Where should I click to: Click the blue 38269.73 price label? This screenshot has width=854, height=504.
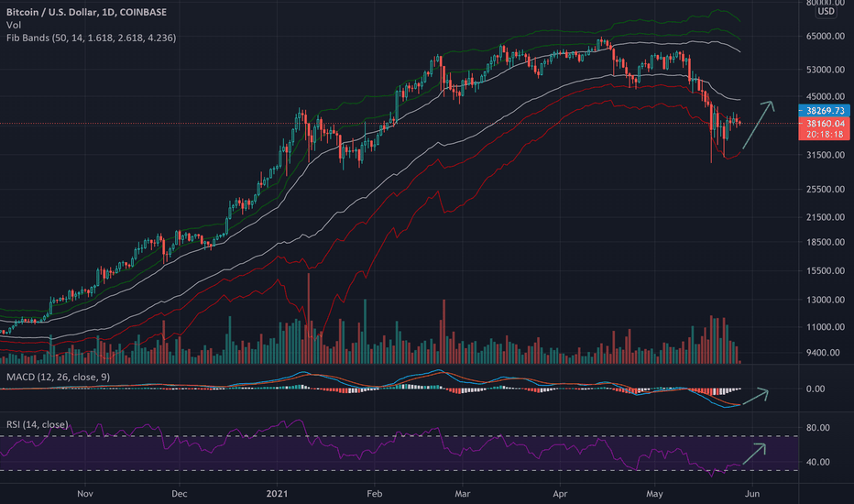click(824, 111)
